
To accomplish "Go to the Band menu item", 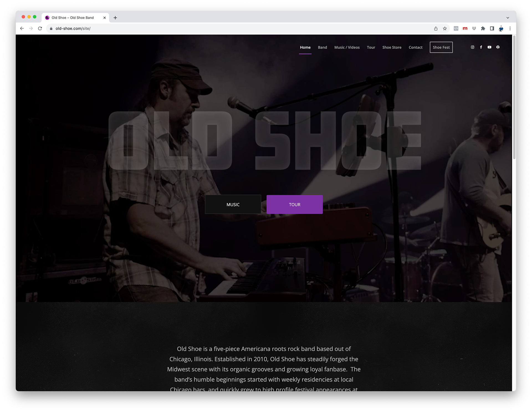I will pos(322,47).
